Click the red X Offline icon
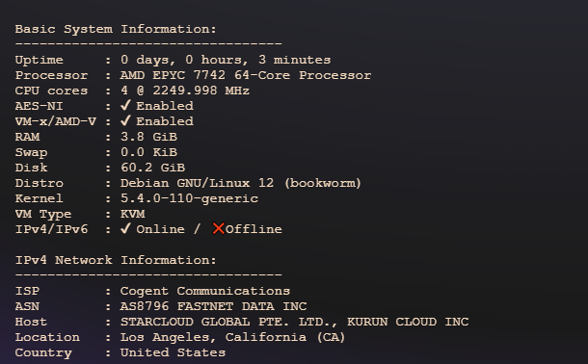The width and height of the screenshot is (588, 364). tap(218, 229)
